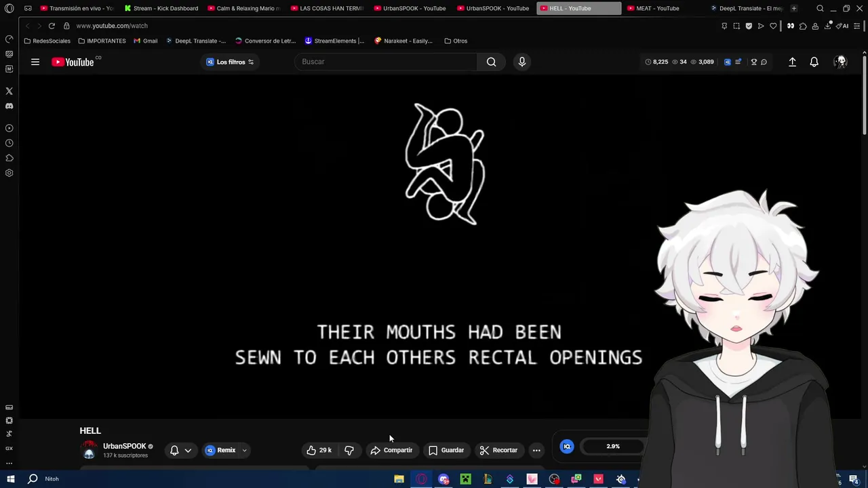Screen dimensions: 868x488
Task: Click the trophy icon in stats bar
Action: tap(753, 62)
